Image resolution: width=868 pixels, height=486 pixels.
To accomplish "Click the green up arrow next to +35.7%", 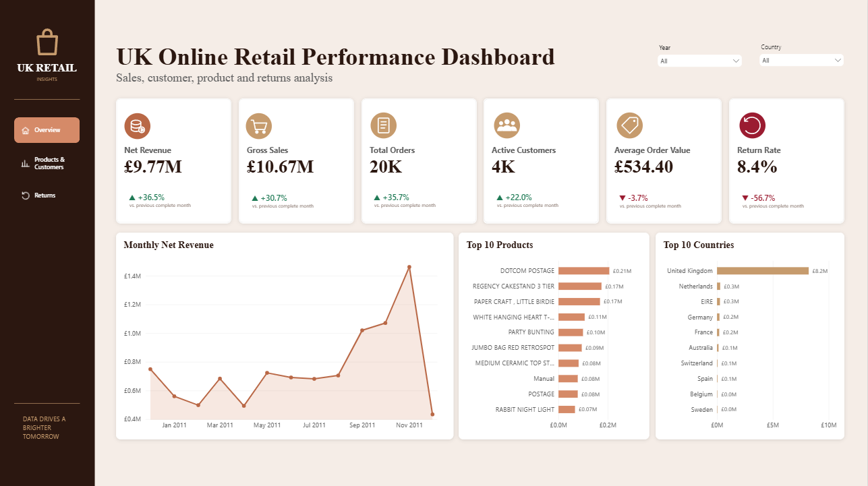I will click(377, 198).
